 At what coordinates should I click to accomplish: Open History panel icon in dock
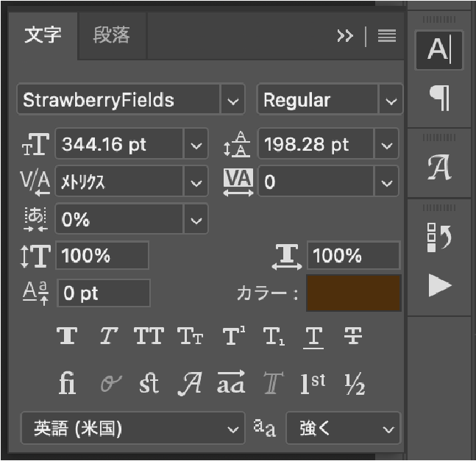(x=439, y=237)
